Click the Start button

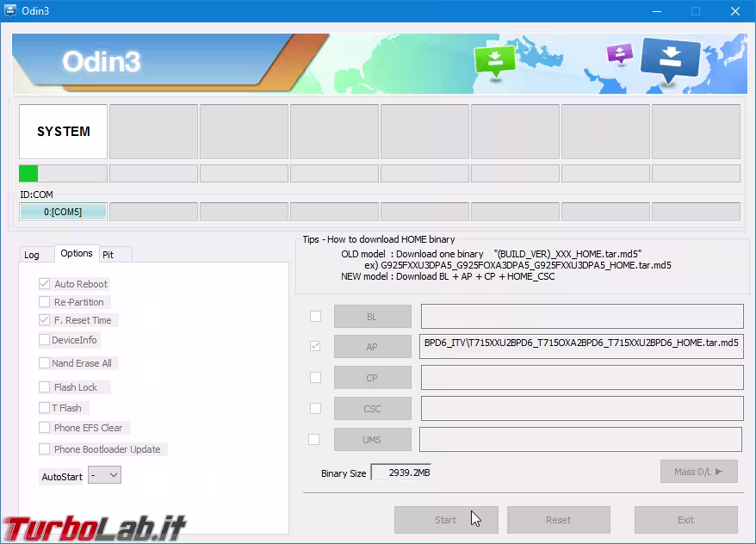click(x=446, y=520)
